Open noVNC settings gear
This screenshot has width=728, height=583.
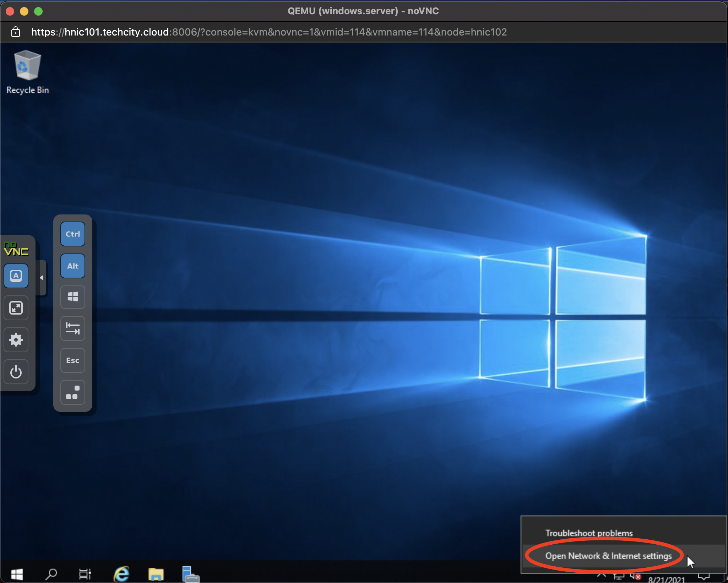coord(16,340)
